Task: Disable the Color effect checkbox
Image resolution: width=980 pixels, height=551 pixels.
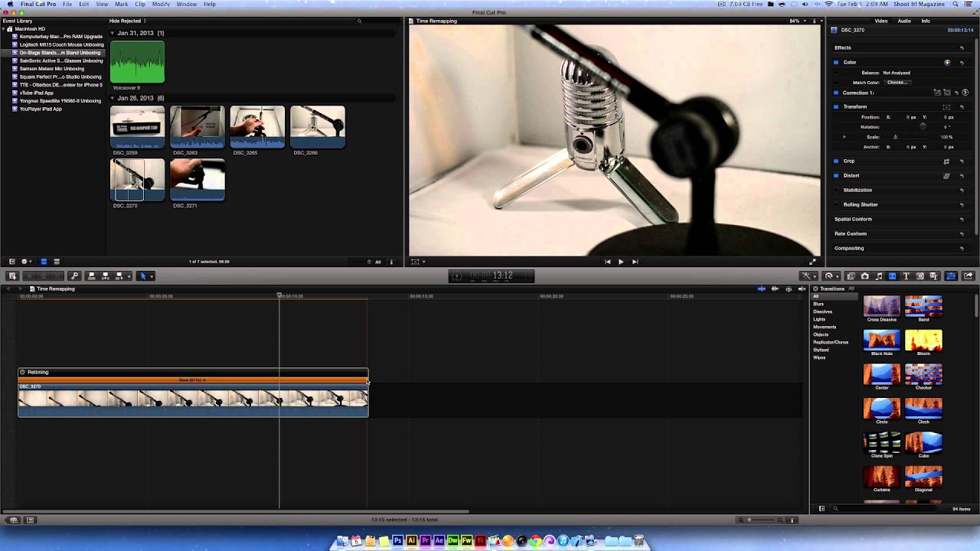Action: [836, 63]
